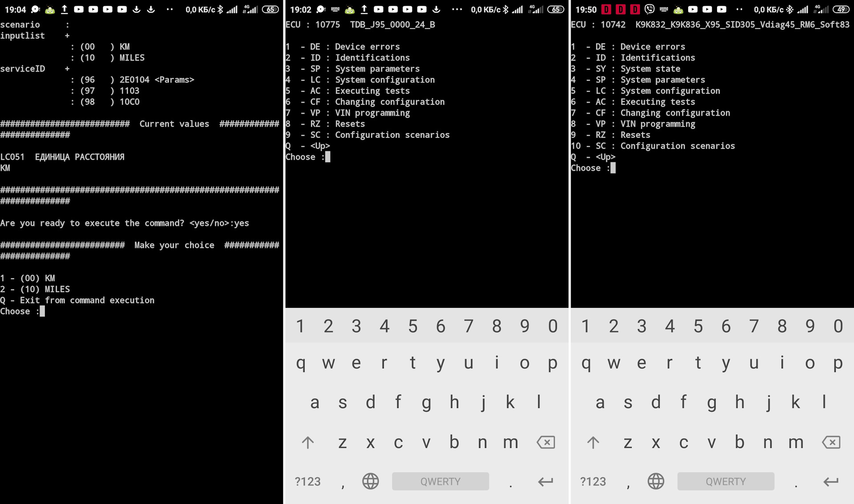This screenshot has width=854, height=504.
Task: Tap the QWERTY keyboard toggle button
Action: pyautogui.click(x=440, y=480)
